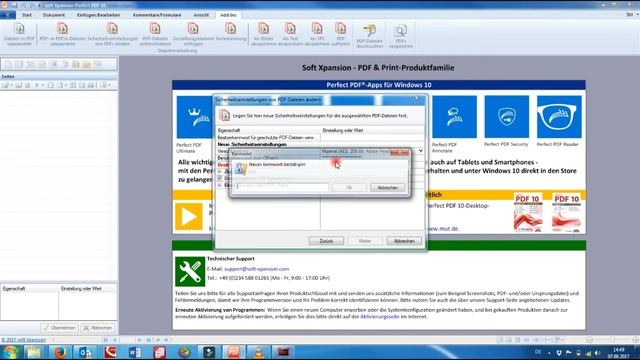
Task: Open the Einfügen/Bearbeiten ribbon tab
Action: (x=98, y=15)
